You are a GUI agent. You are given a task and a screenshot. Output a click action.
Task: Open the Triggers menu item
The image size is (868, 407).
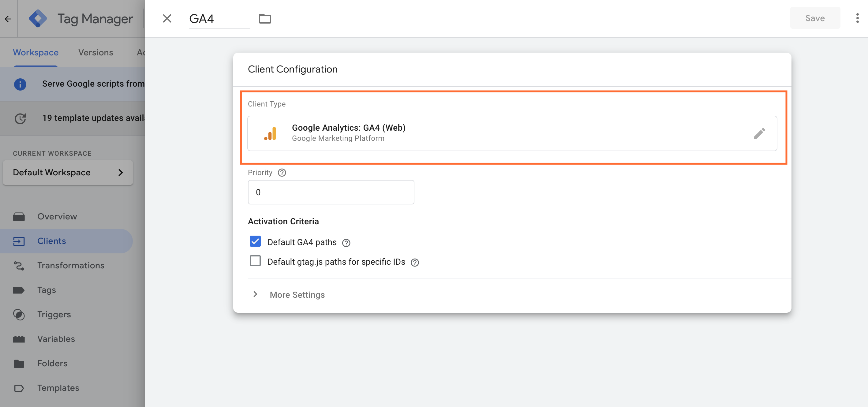tap(66, 315)
